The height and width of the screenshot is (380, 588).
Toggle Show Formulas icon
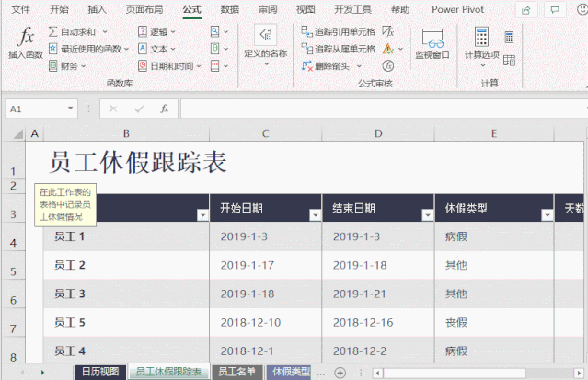pos(387,31)
